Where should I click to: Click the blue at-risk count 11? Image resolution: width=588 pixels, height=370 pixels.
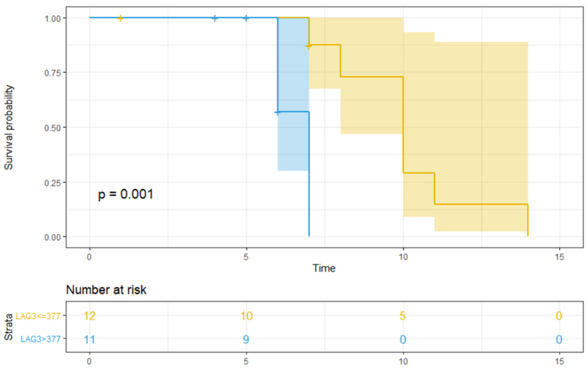coord(90,339)
